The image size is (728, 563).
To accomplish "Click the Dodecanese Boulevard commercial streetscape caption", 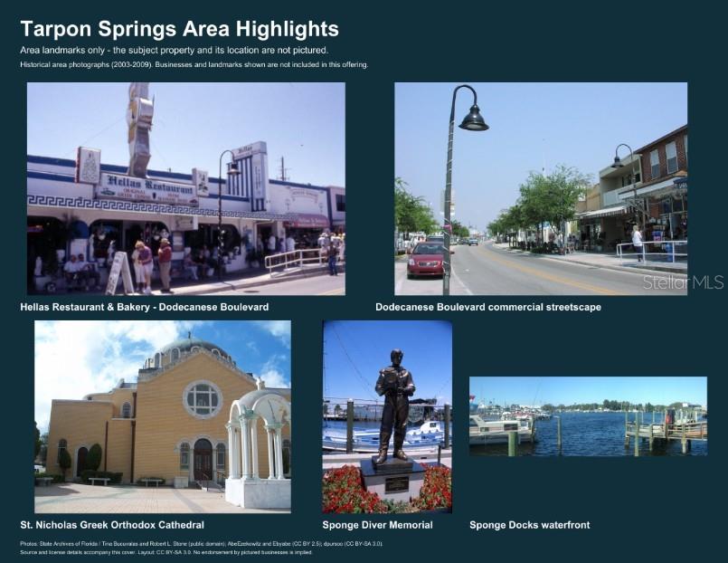I will point(488,307).
